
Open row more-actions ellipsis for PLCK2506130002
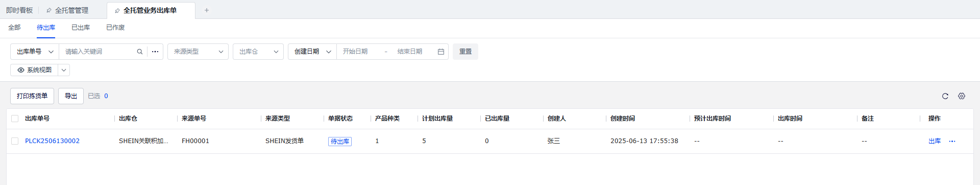tap(952, 141)
